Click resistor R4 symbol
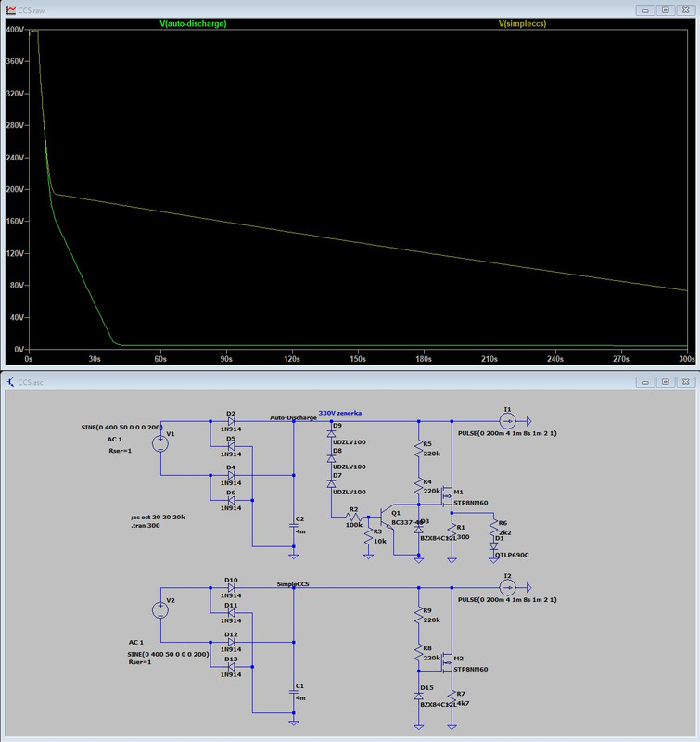700x742 pixels. (418, 486)
